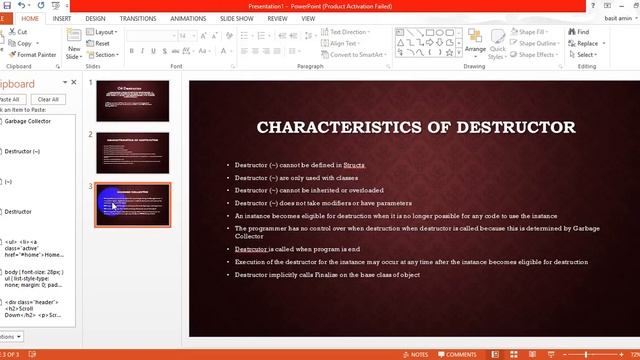Clear all formatting
Image resolution: width=640 pixels, height=360 pixels.
click(229, 36)
